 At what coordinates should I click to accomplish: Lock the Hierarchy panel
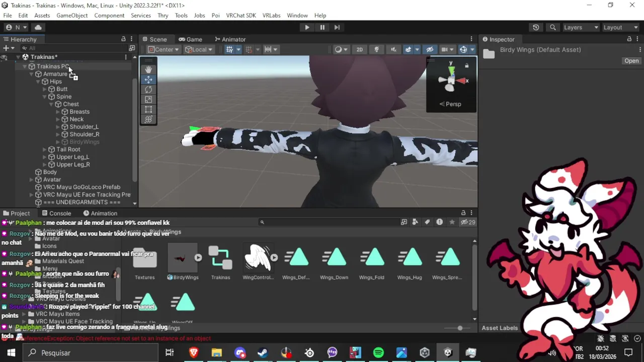[x=123, y=39]
